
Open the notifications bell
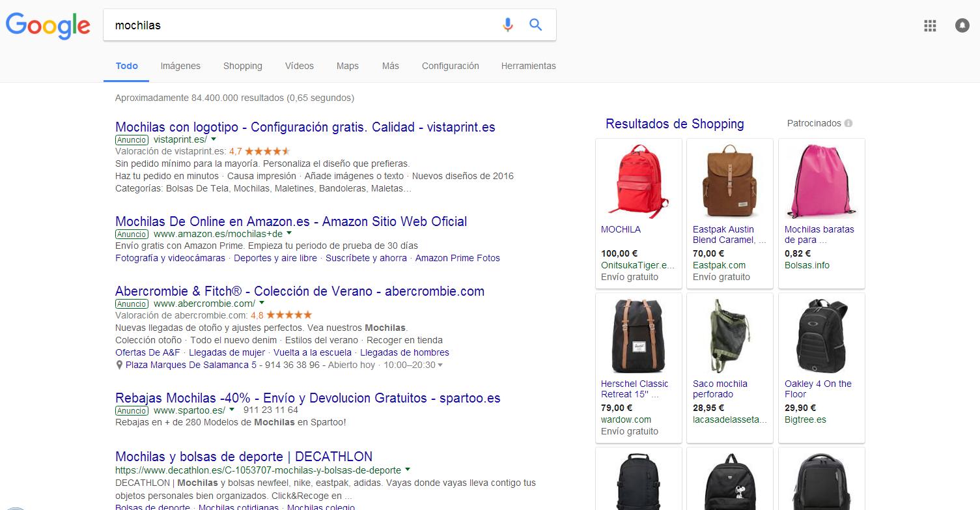[x=962, y=25]
